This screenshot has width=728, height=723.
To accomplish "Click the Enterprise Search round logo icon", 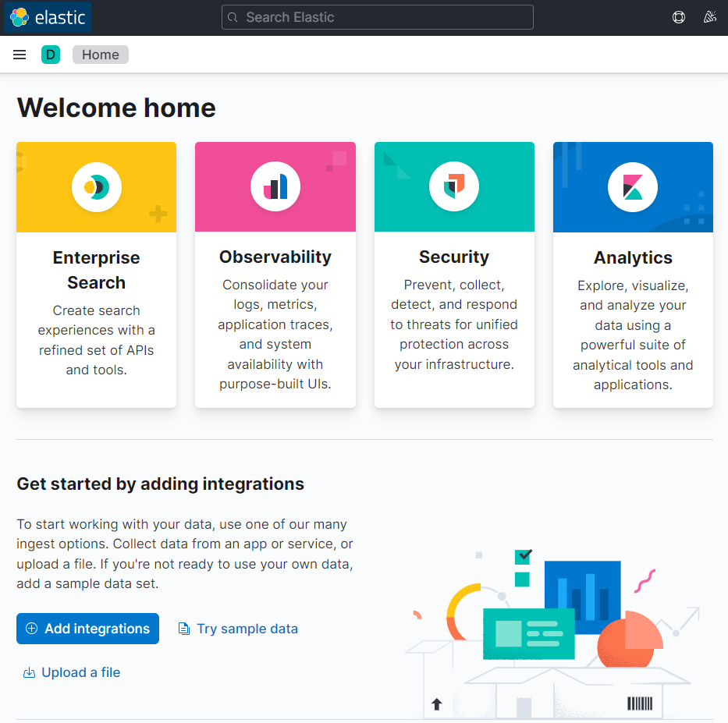I will 97,187.
